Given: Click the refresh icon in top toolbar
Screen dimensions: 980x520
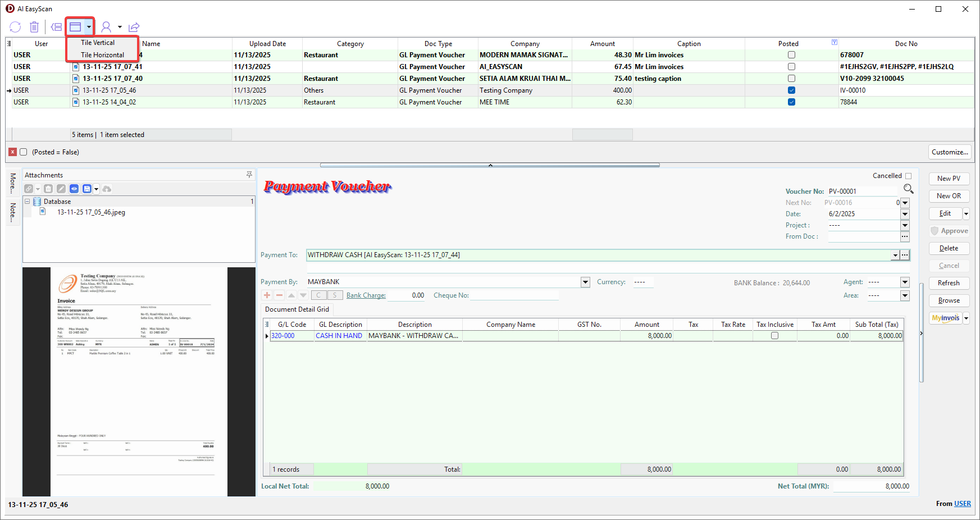Looking at the screenshot, I should [15, 27].
